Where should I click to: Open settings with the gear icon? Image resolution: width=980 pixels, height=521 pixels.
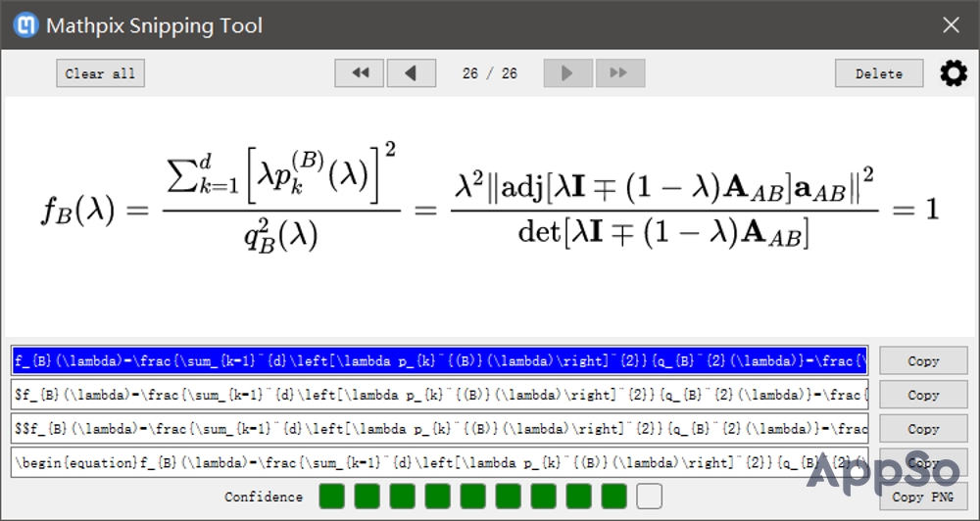click(954, 73)
